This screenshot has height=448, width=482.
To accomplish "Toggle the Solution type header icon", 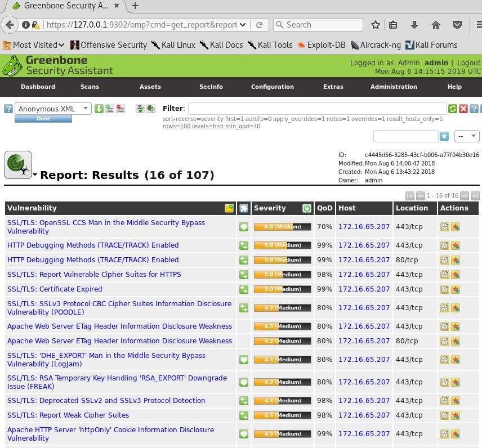I will click(x=243, y=208).
